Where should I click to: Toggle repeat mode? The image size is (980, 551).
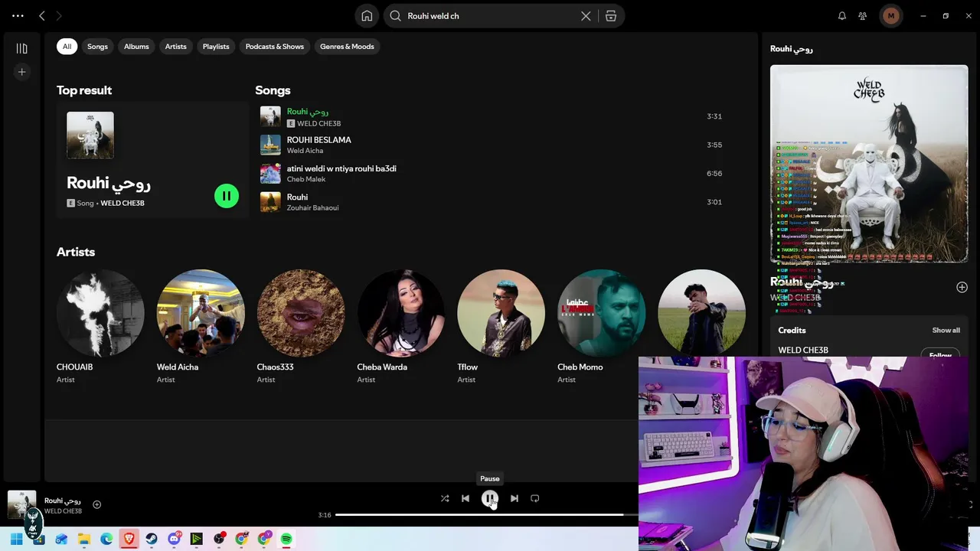(535, 498)
